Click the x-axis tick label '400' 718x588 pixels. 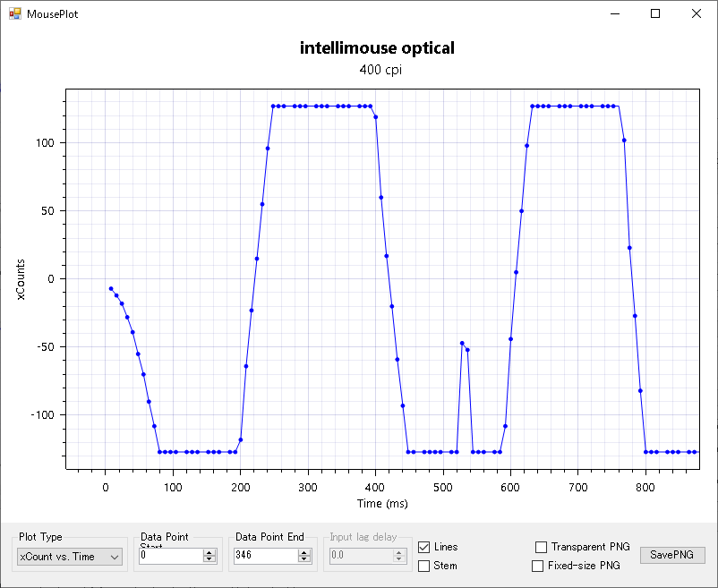tap(375, 488)
